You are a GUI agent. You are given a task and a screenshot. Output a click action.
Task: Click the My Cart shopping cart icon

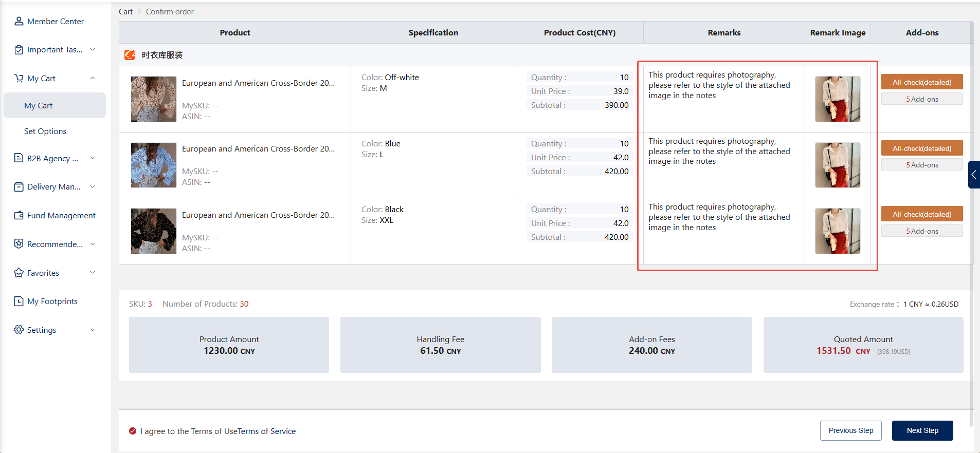point(19,78)
